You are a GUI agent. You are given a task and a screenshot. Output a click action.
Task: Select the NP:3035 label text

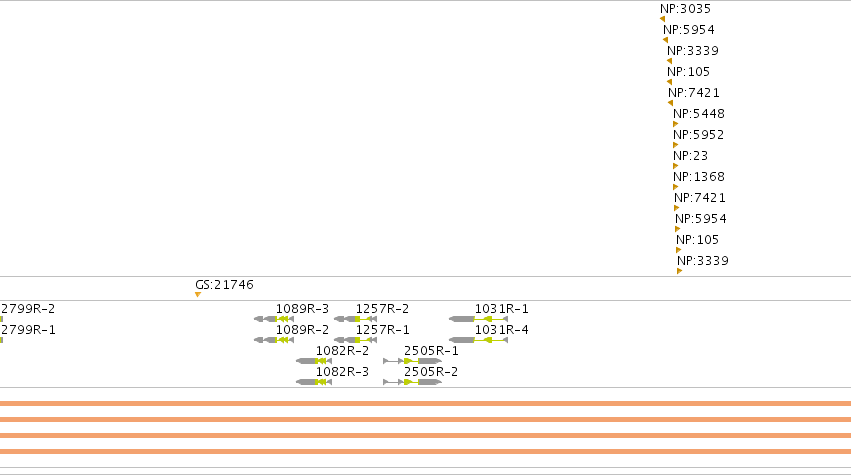pyautogui.click(x=685, y=9)
